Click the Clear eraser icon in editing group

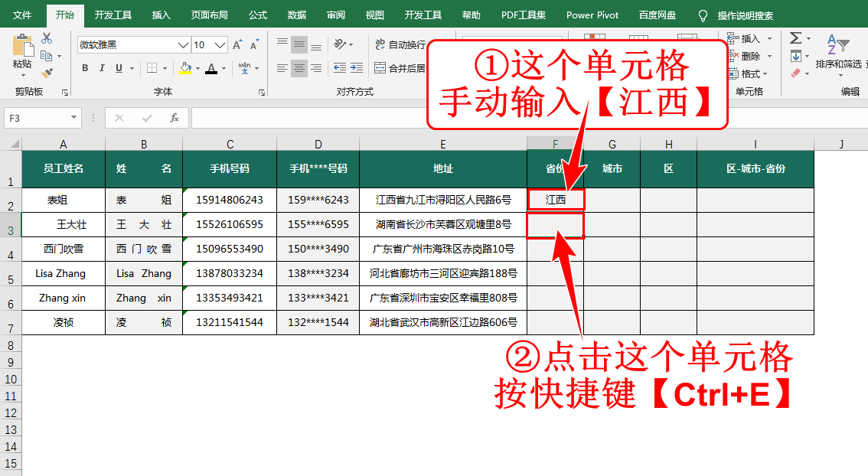[795, 73]
